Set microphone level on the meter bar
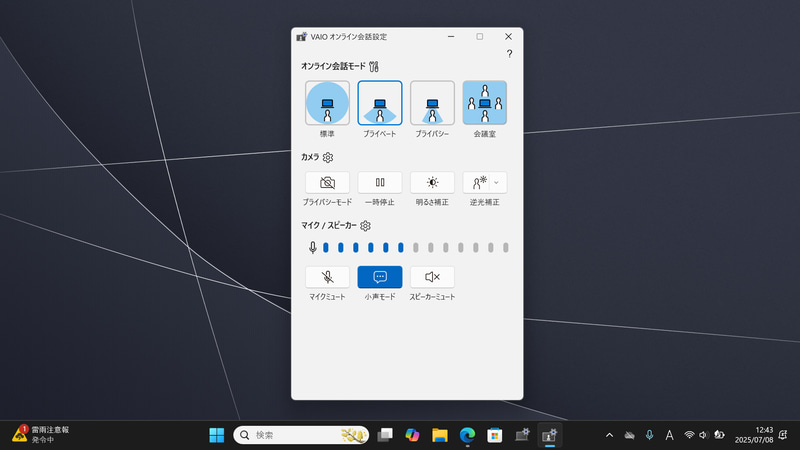Image resolution: width=800 pixels, height=450 pixels. pos(416,247)
